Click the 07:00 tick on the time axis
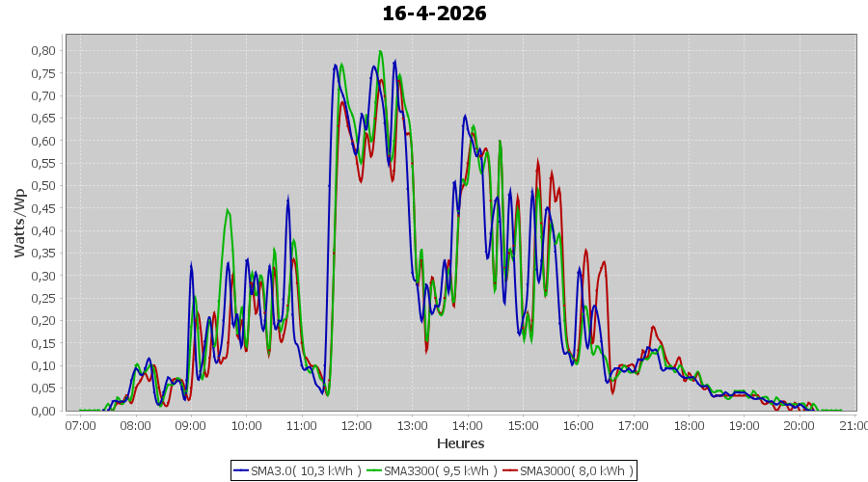The width and height of the screenshot is (868, 482). point(80,425)
